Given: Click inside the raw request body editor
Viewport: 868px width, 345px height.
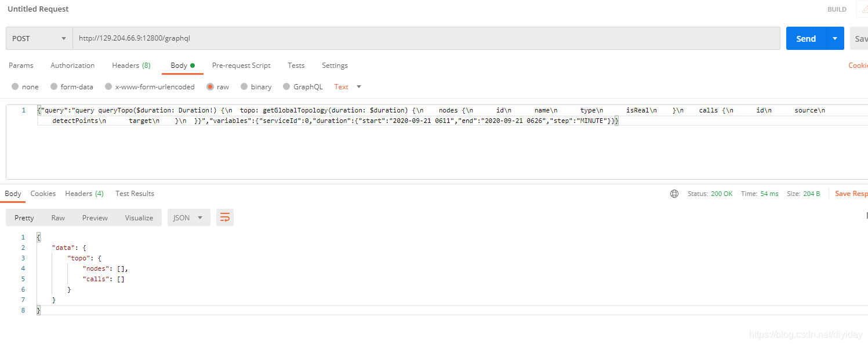Looking at the screenshot, I should (x=437, y=142).
